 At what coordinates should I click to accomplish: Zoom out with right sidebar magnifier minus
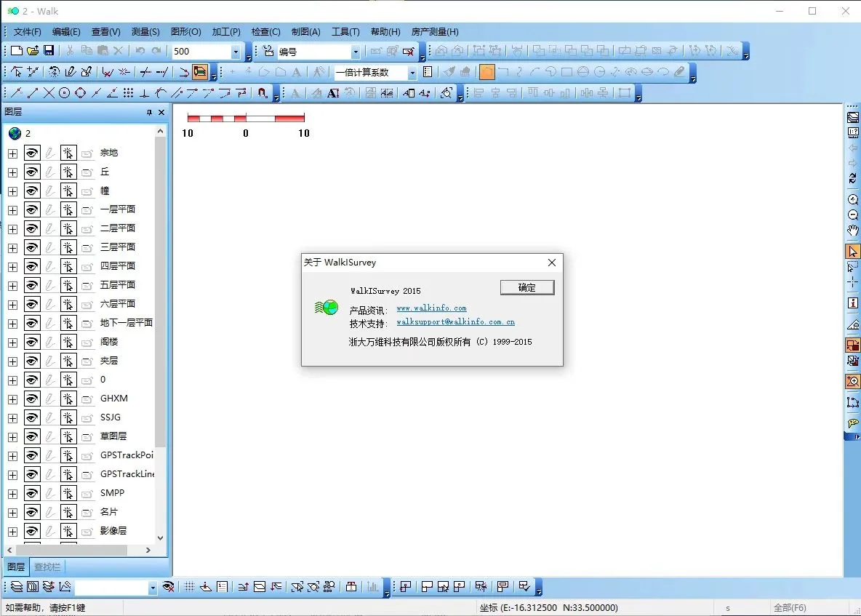[x=853, y=215]
